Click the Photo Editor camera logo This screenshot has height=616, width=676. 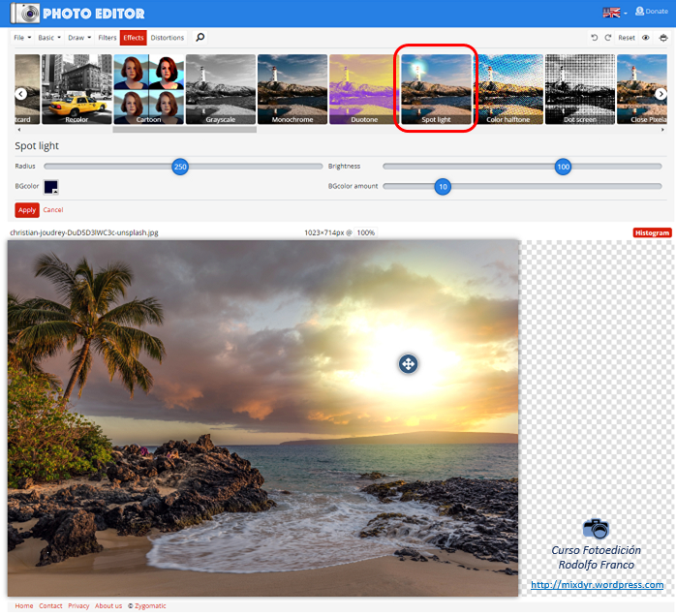tap(26, 14)
